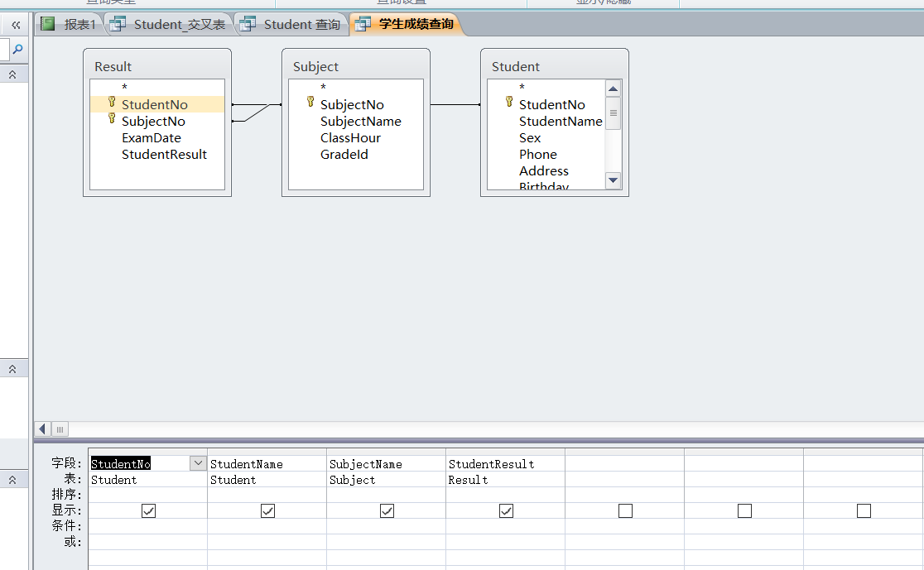Uncheck the show box for StudentNo column
The height and width of the screenshot is (570, 924).
pyautogui.click(x=148, y=511)
